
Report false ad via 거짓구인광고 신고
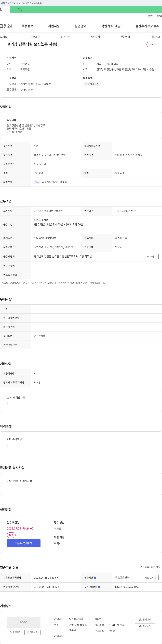[150, 568]
